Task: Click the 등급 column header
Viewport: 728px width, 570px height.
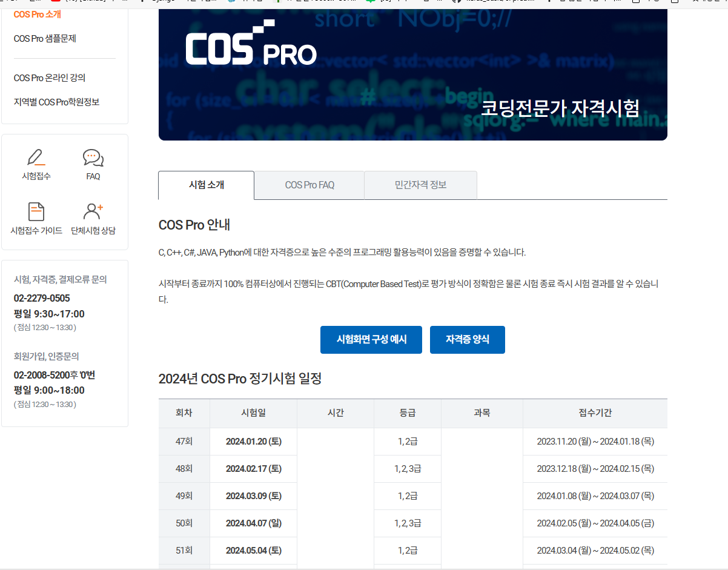Action: 408,413
